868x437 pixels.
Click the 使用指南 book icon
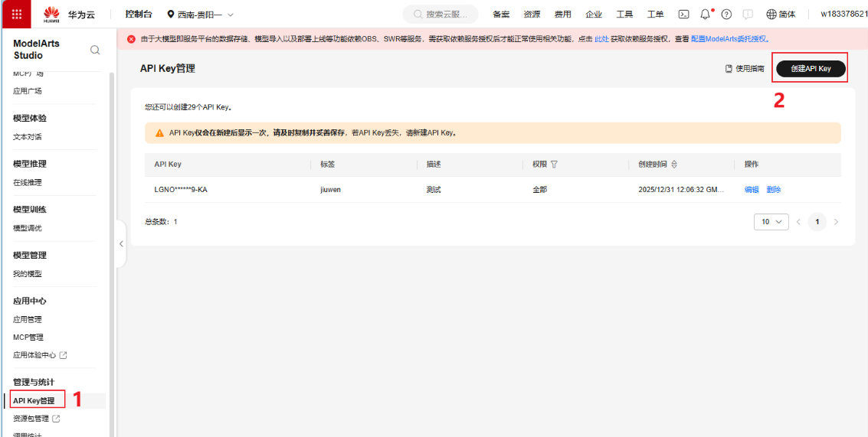(729, 69)
